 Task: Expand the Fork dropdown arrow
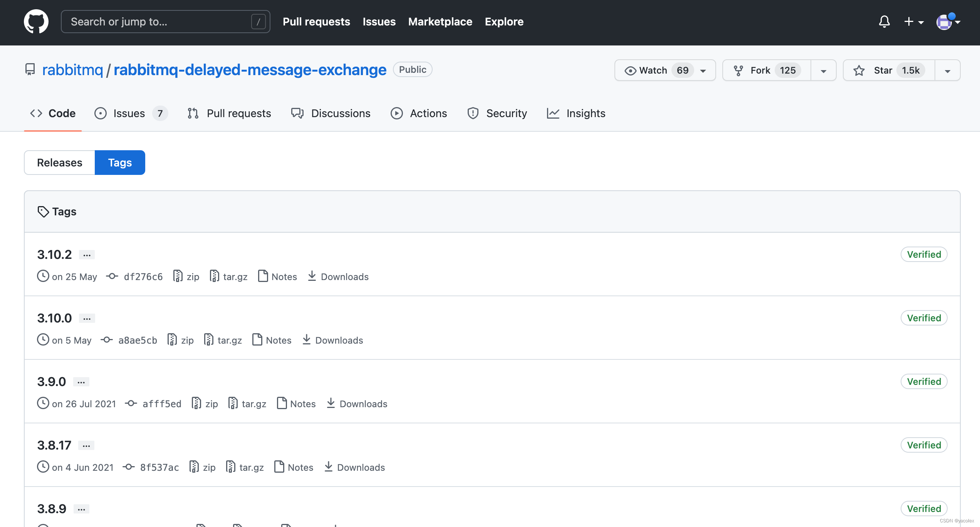pyautogui.click(x=824, y=70)
